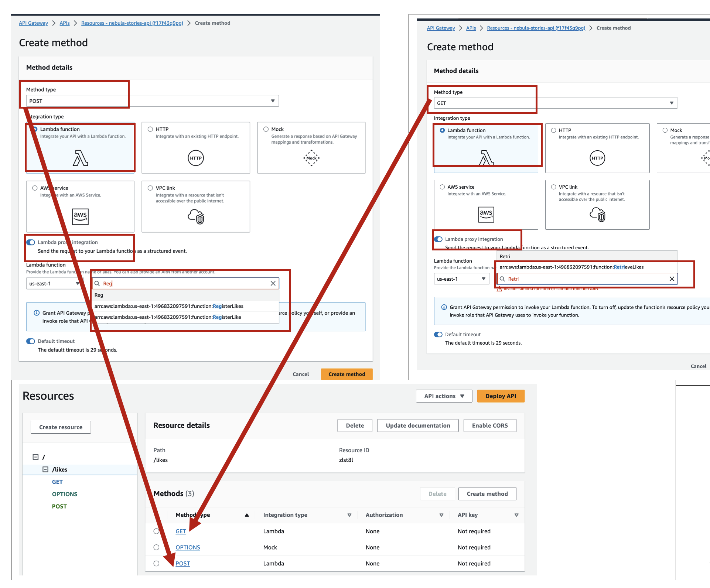Click the HTTP circle icon in right GET form
The image size is (710, 588).
[597, 158]
